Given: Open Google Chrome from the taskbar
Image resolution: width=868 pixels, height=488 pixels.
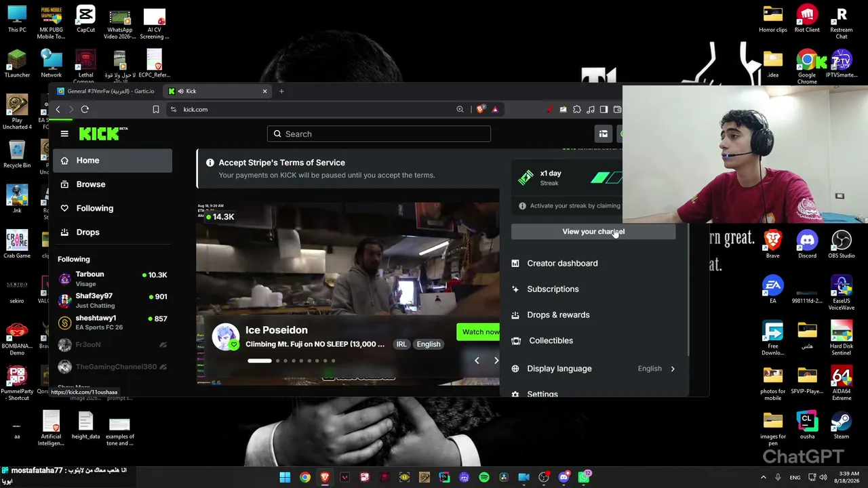Looking at the screenshot, I should pyautogui.click(x=305, y=477).
